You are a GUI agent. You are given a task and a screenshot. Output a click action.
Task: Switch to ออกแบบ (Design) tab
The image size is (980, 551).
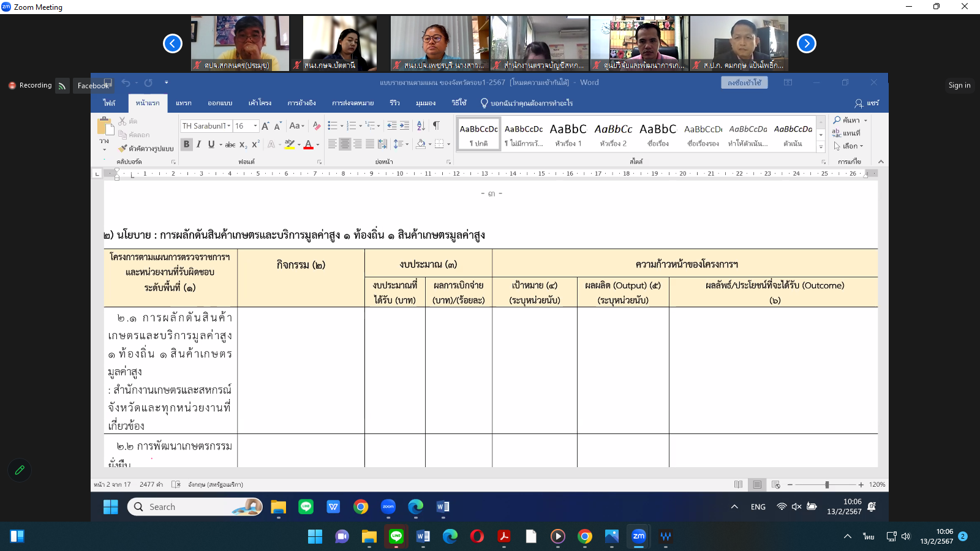(x=220, y=103)
